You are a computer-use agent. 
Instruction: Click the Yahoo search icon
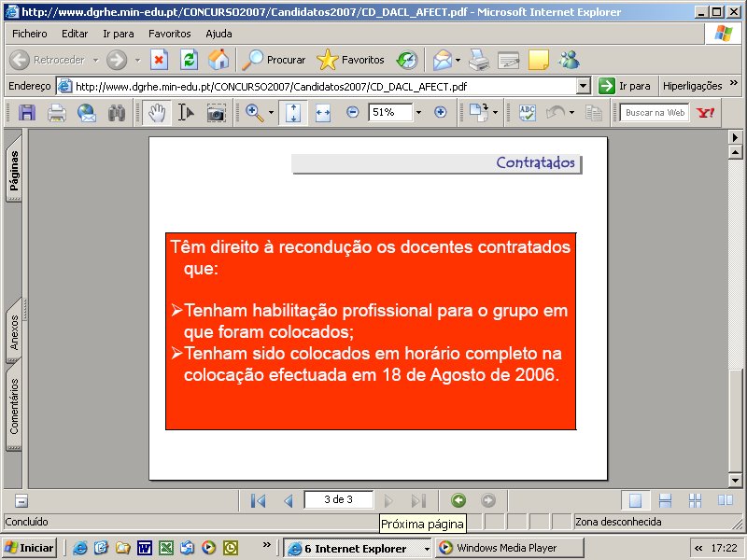[x=707, y=113]
